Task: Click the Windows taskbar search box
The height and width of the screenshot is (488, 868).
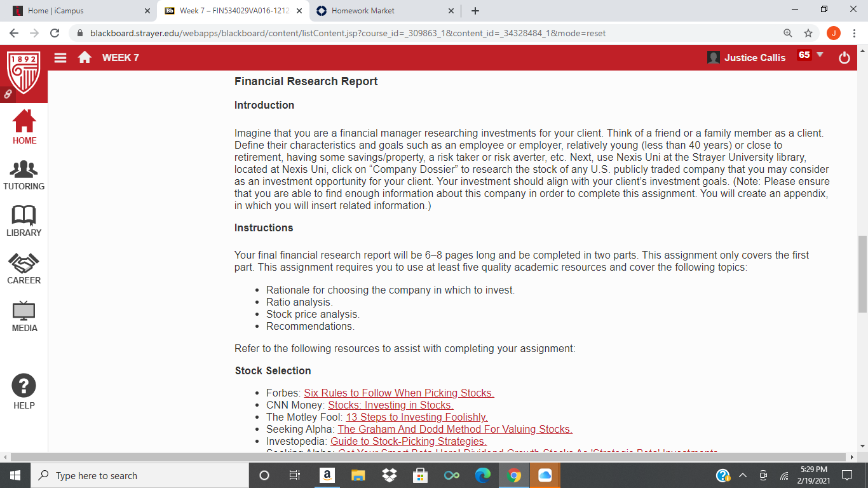Action: point(140,475)
